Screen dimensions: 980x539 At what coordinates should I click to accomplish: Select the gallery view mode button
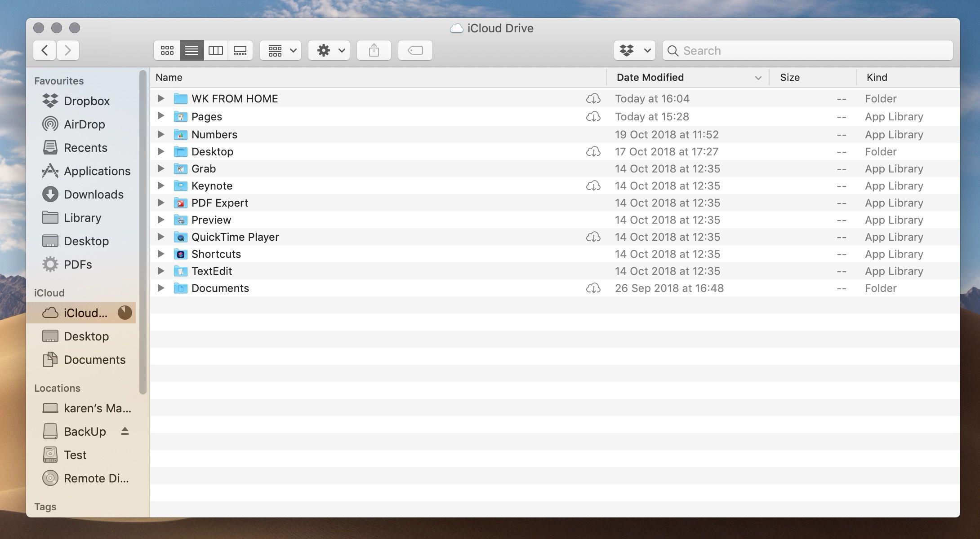click(241, 50)
